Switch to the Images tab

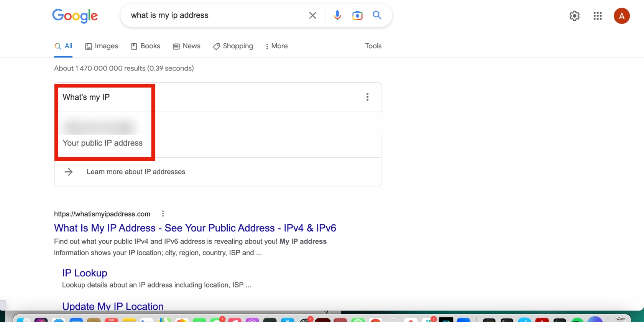(102, 46)
